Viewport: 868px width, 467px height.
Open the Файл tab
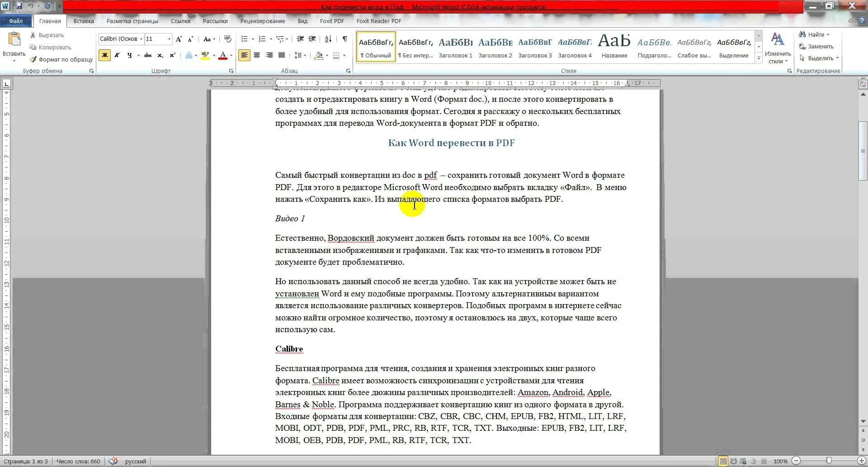(16, 21)
